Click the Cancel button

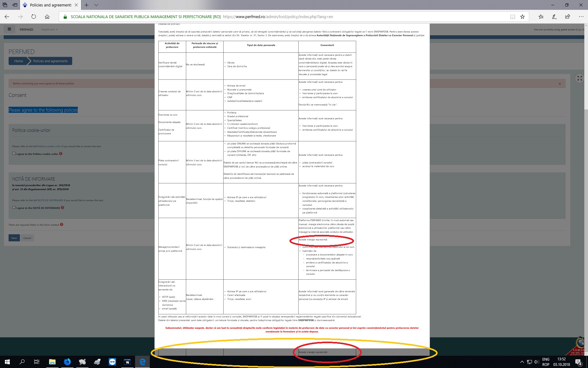[27, 238]
